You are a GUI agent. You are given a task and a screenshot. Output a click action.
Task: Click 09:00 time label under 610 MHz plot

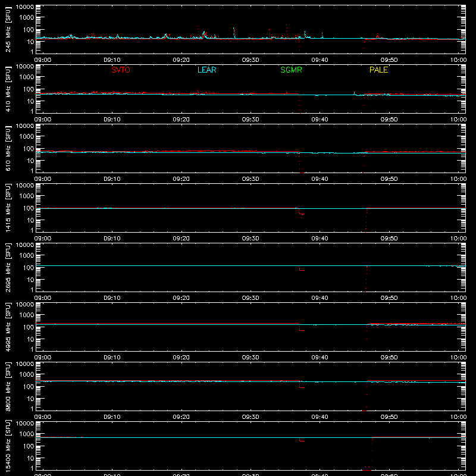pos(42,179)
